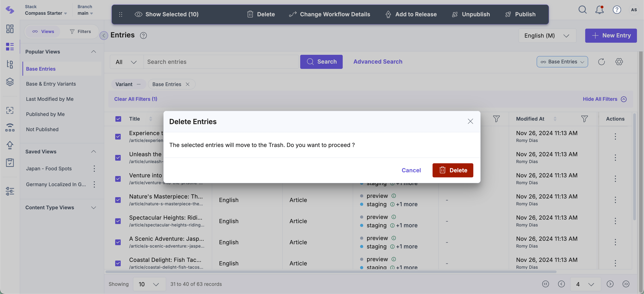644x294 pixels.
Task: Uncheck the Unleash the entry checkbox
Action: coord(118,158)
